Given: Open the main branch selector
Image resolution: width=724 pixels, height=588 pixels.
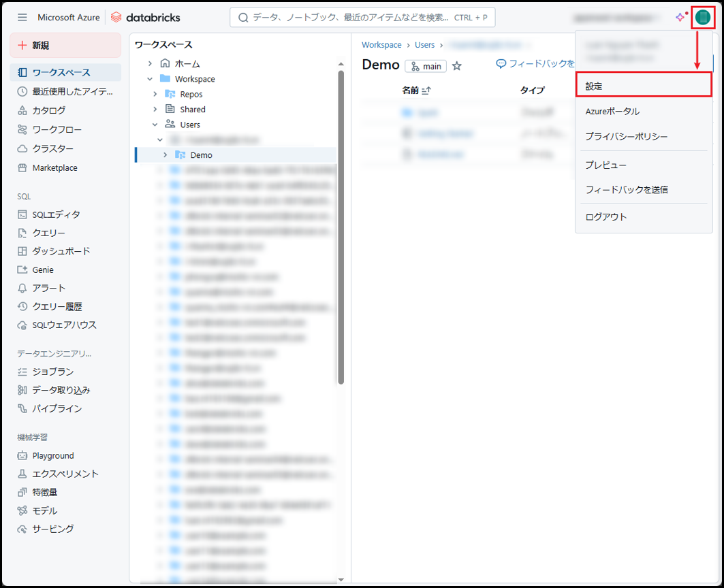Looking at the screenshot, I should (x=426, y=67).
